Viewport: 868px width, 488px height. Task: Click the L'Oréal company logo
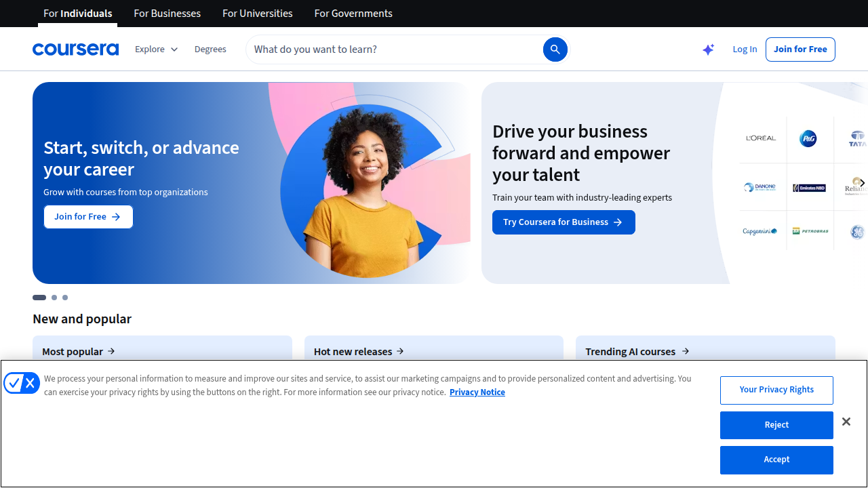(761, 138)
